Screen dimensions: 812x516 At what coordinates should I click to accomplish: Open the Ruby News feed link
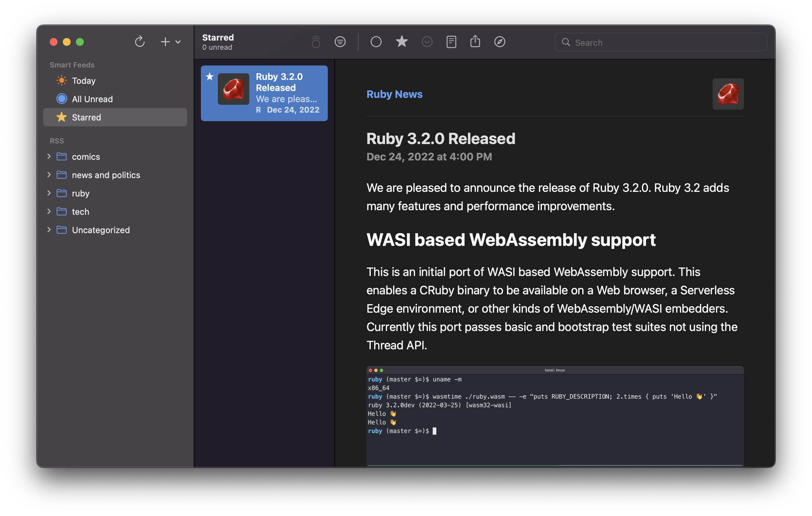(394, 94)
